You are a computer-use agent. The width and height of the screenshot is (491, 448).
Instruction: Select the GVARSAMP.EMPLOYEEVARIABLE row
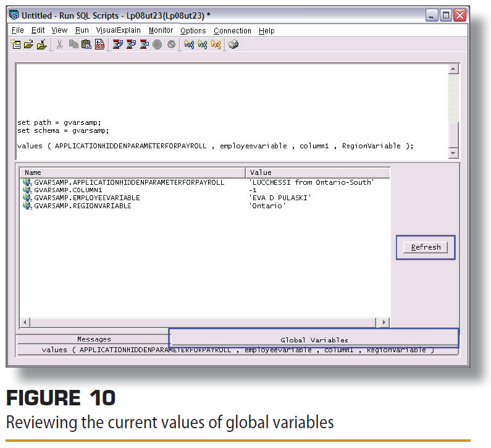205,198
